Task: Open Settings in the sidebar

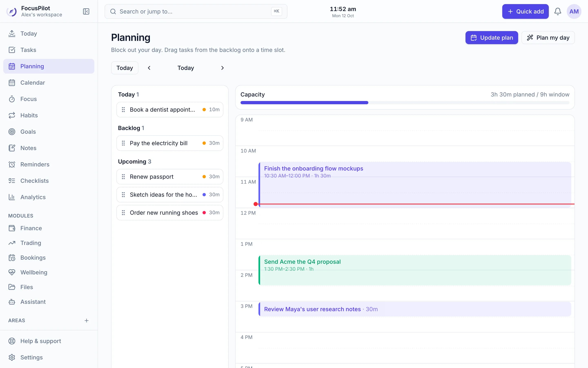Action: [49, 357]
